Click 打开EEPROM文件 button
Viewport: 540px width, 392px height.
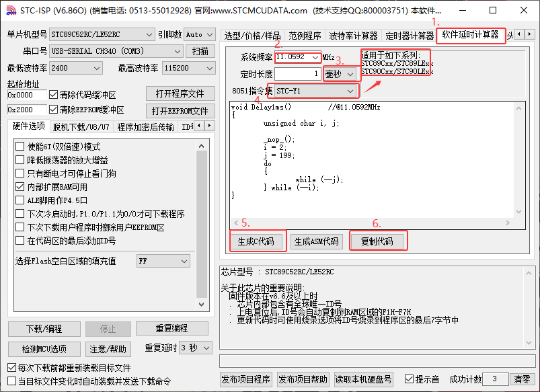pos(180,111)
